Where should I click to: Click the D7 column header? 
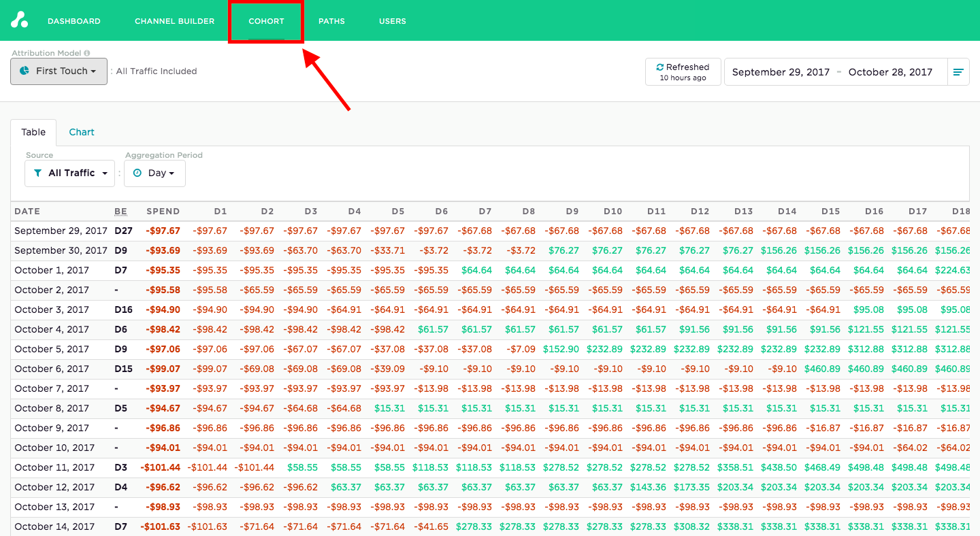tap(485, 212)
